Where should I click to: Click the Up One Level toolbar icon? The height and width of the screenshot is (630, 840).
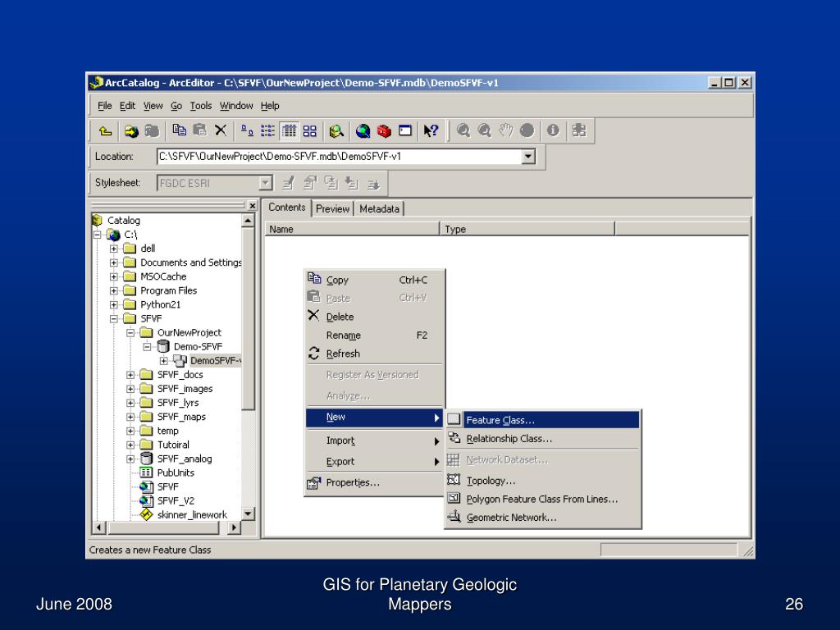pyautogui.click(x=106, y=130)
